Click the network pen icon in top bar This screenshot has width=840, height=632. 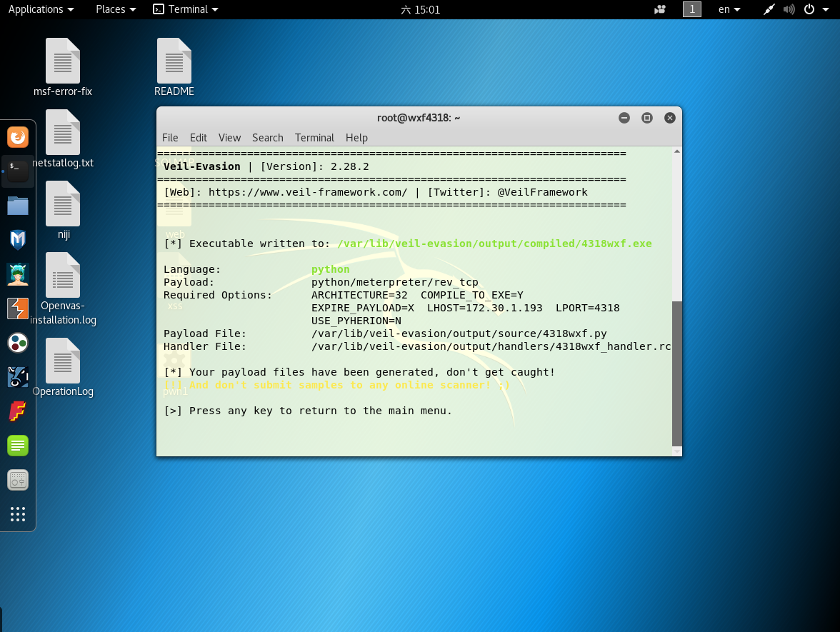pos(769,9)
